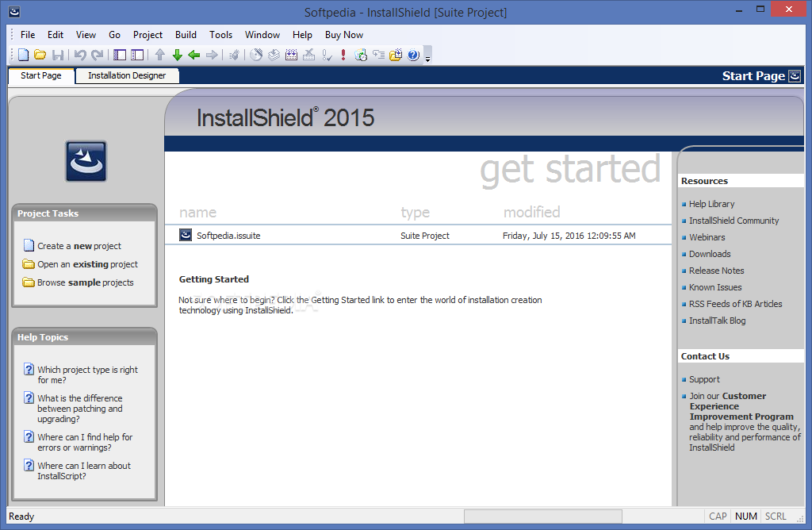812x530 pixels.
Task: Click the InstallShield logo in left panel
Action: pos(86,161)
